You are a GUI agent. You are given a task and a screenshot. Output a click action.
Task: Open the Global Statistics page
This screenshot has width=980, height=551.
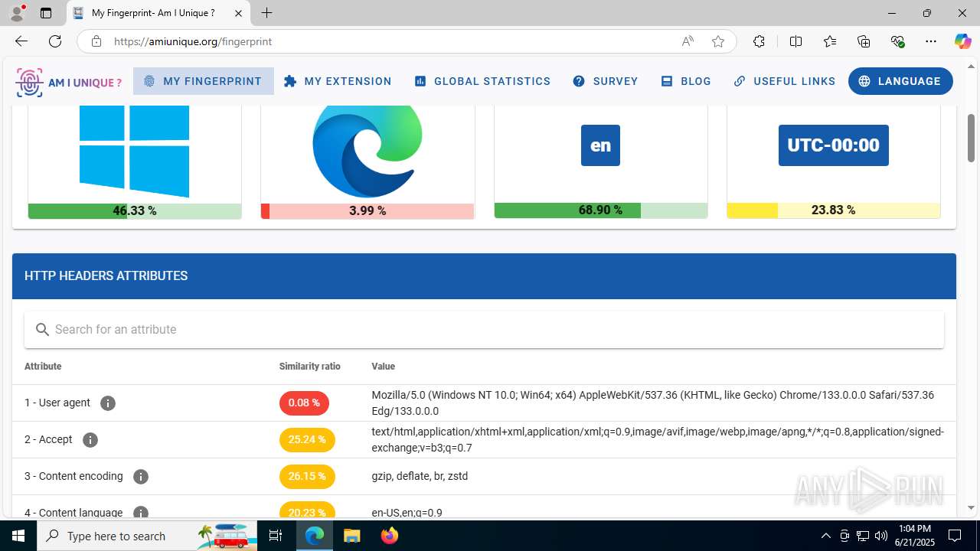point(482,81)
